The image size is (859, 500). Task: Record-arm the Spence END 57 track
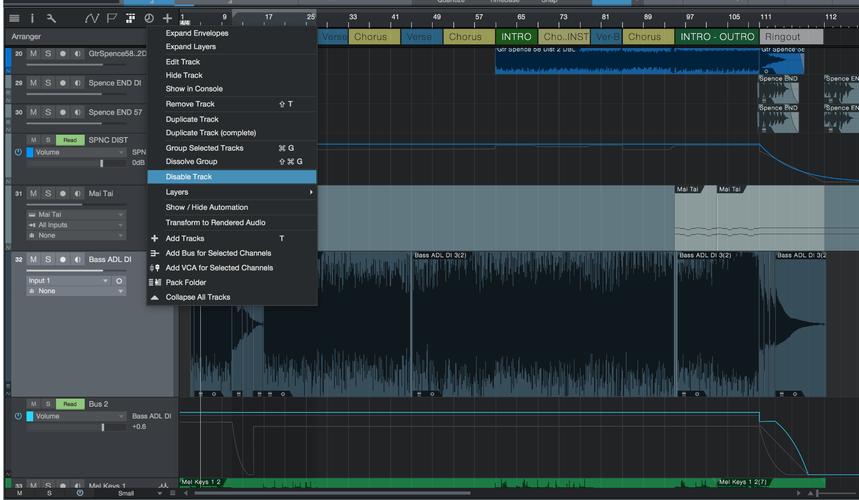click(62, 112)
